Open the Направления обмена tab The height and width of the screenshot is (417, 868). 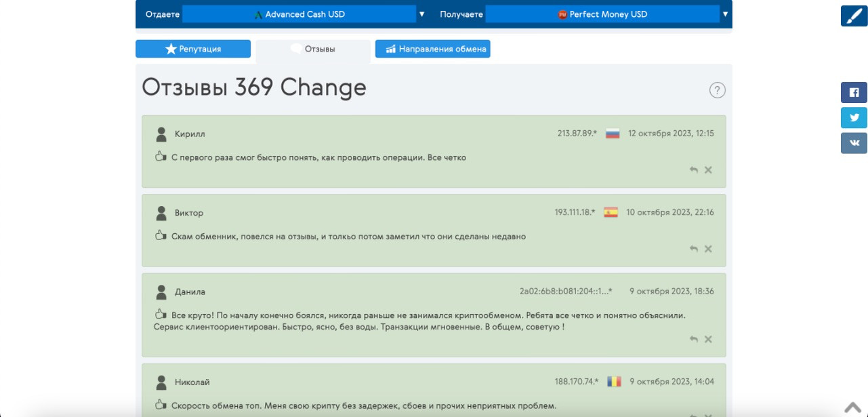(432, 49)
